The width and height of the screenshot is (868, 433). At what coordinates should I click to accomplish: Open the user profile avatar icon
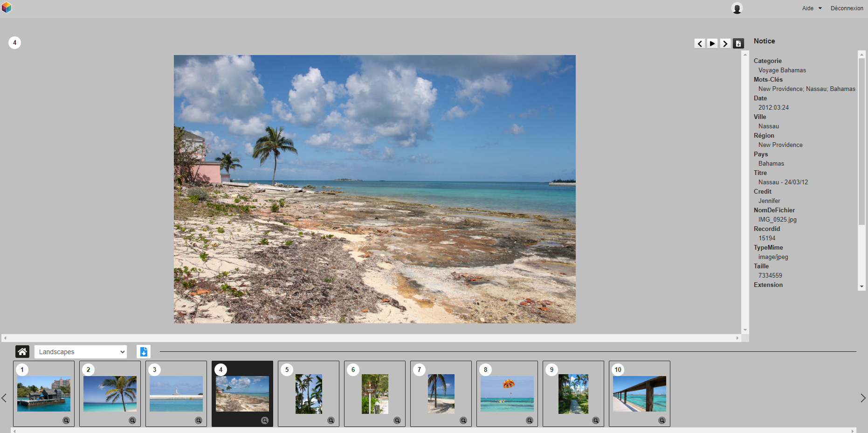coord(737,8)
